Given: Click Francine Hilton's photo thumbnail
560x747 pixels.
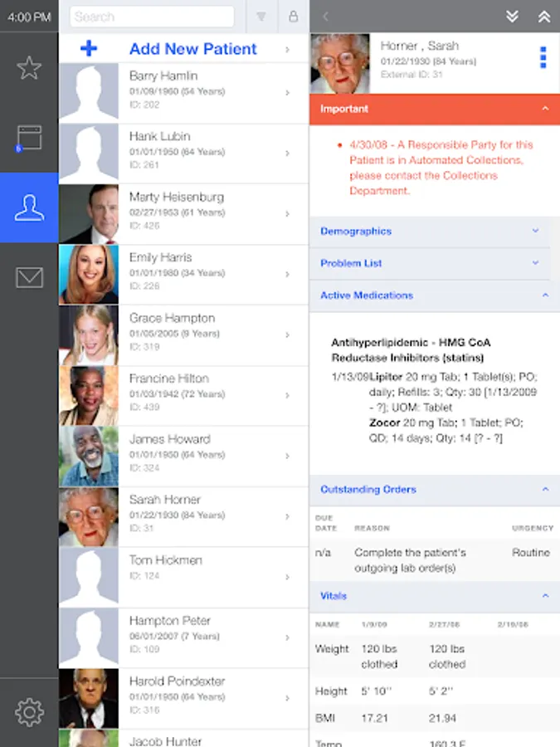Looking at the screenshot, I should (89, 395).
